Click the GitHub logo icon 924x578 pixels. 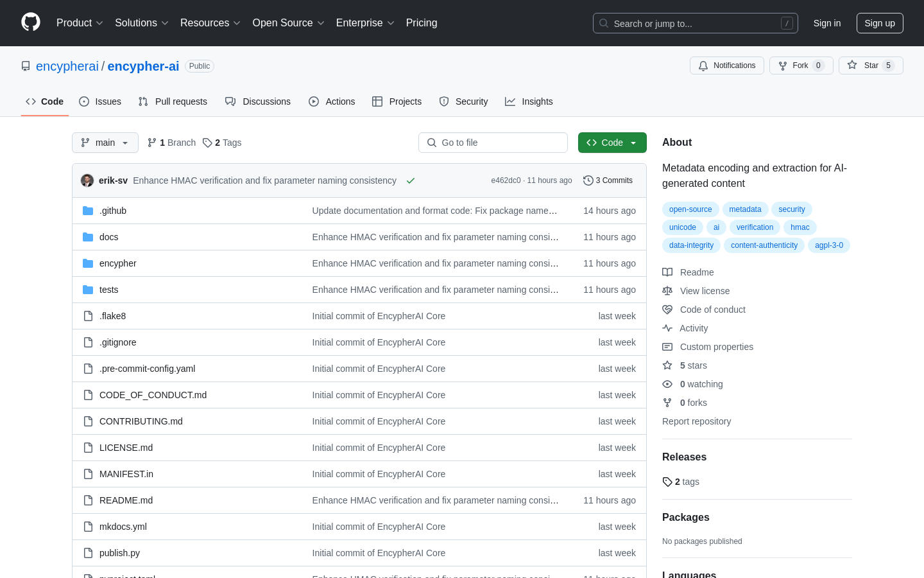click(x=31, y=22)
